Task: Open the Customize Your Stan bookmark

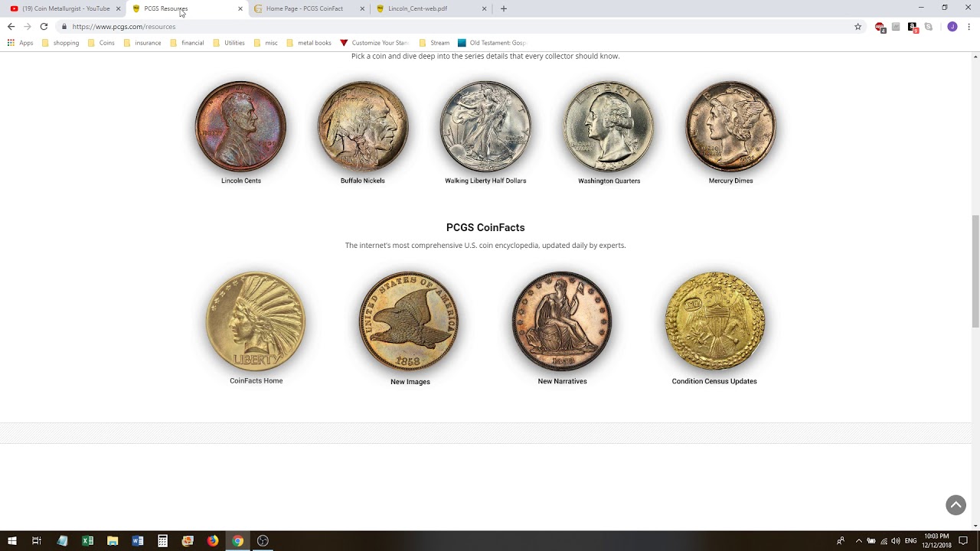Action: point(374,43)
